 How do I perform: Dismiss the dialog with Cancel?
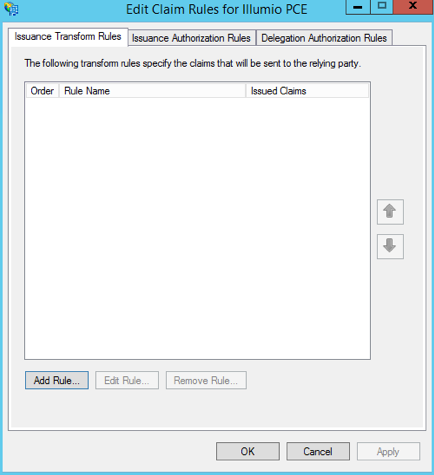pyautogui.click(x=318, y=451)
